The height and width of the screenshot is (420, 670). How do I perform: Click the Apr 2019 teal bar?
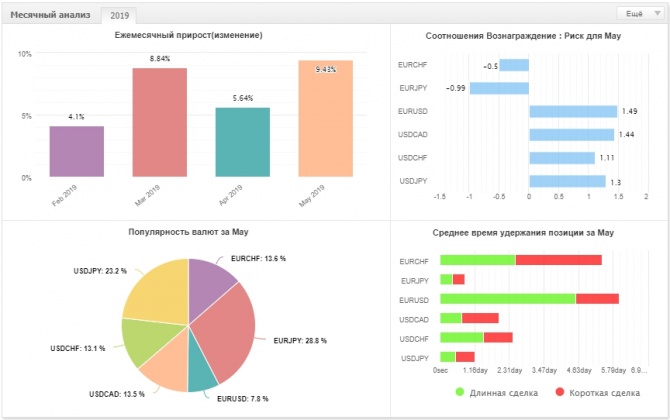[242, 142]
